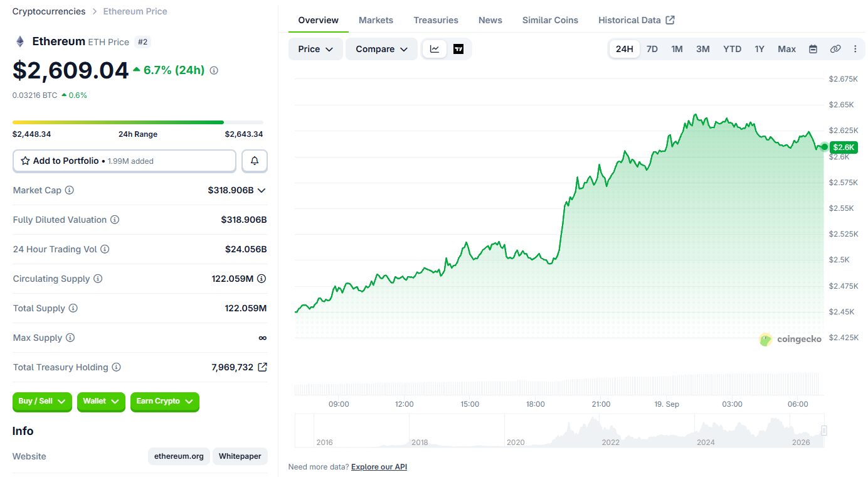
Task: Open info icon beside 122.059M circulating value
Action: pos(262,279)
